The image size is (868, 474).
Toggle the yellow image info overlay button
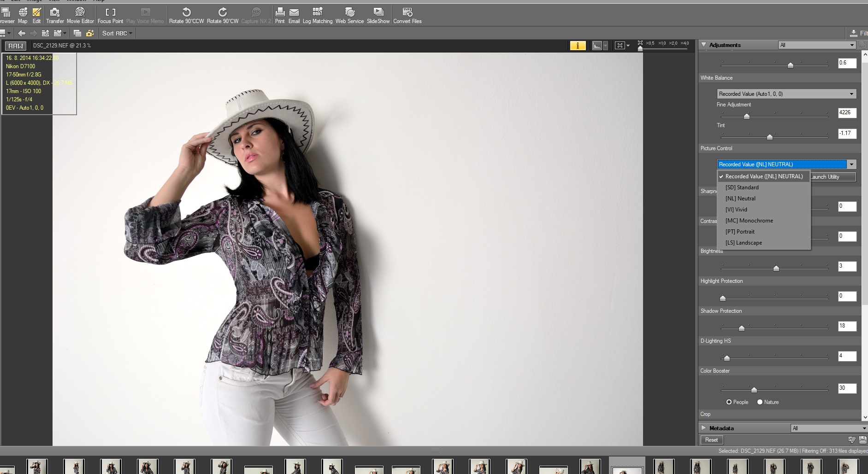pyautogui.click(x=578, y=45)
